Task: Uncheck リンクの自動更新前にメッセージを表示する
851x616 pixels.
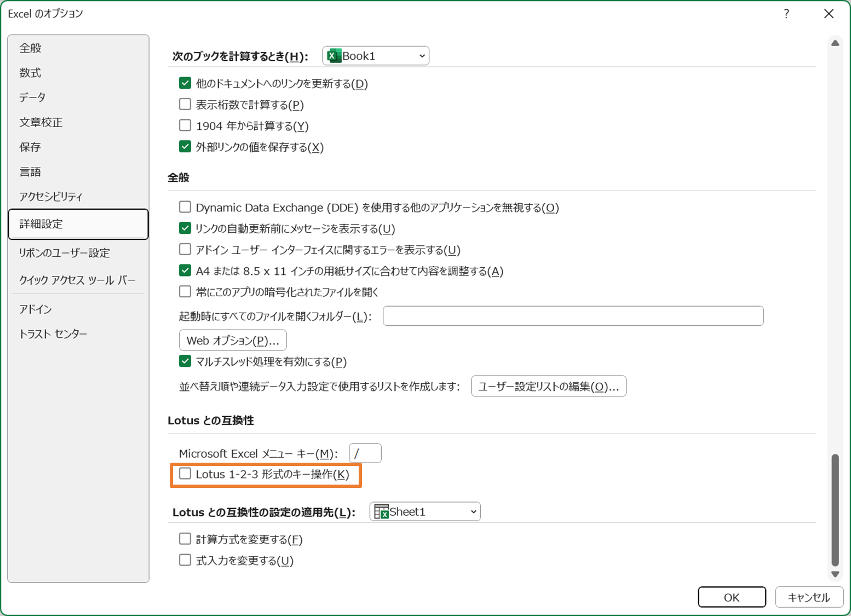Action: (185, 228)
